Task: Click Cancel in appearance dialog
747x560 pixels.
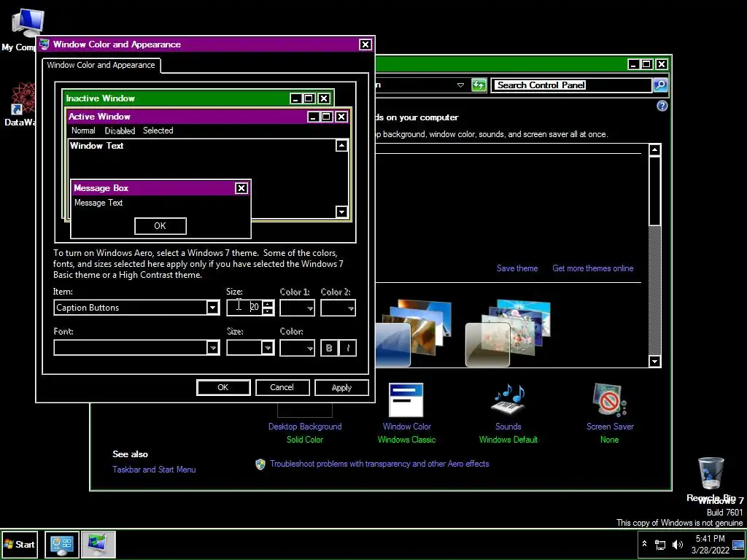Action: pos(282,388)
